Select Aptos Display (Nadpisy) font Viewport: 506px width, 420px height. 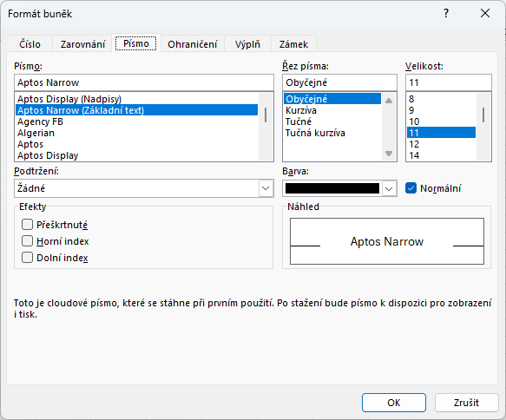[137, 99]
